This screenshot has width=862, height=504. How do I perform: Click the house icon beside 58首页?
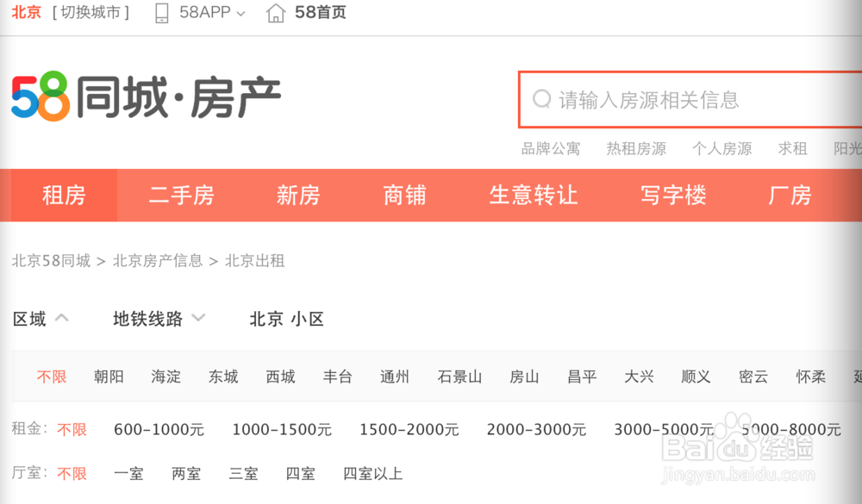click(x=276, y=13)
